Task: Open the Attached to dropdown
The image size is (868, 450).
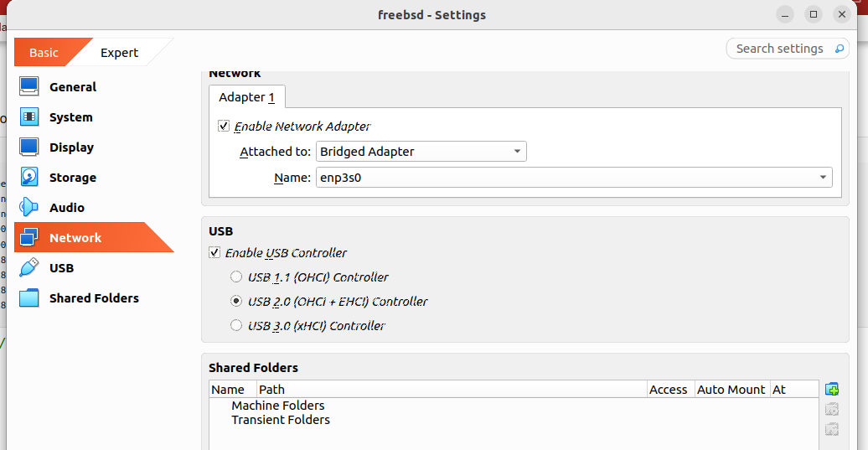Action: (421, 152)
